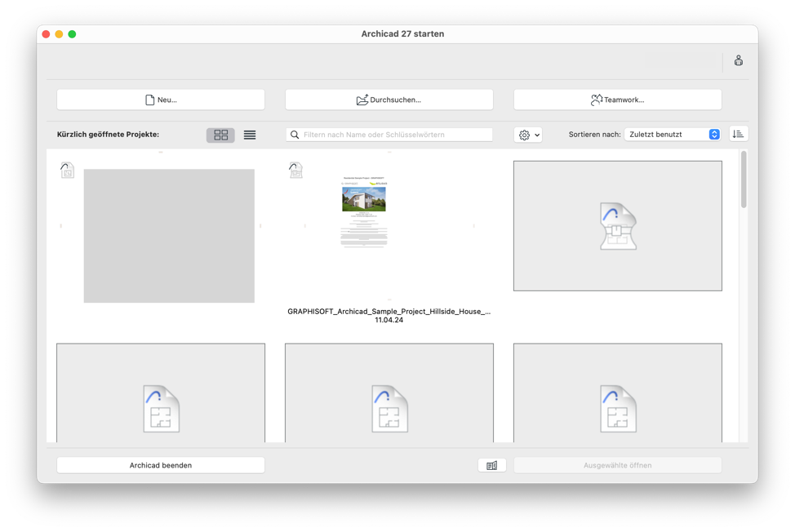Click the 11.04.24 date label
Viewport: 795px width, 532px height.
(389, 320)
